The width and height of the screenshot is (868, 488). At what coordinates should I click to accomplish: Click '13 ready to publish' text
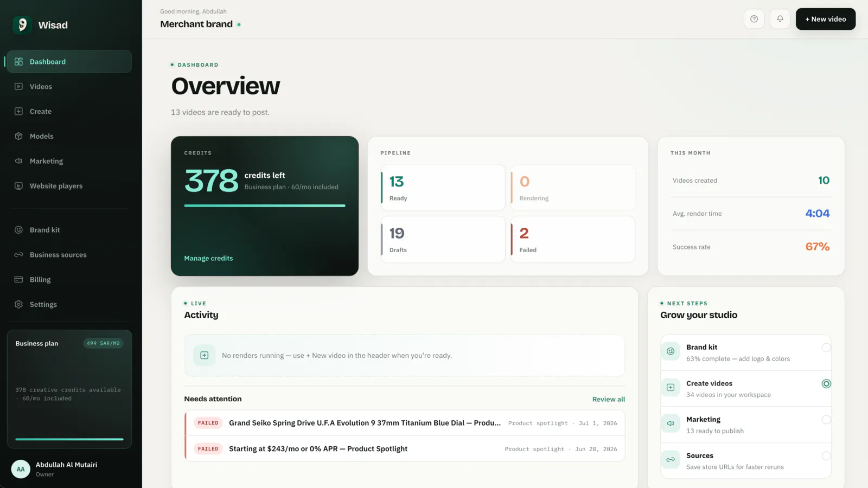click(715, 431)
